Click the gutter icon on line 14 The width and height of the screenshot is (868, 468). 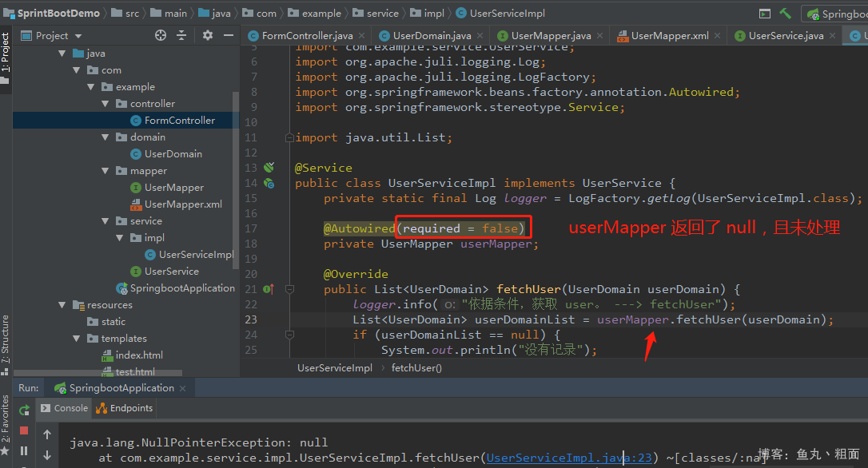point(269,183)
